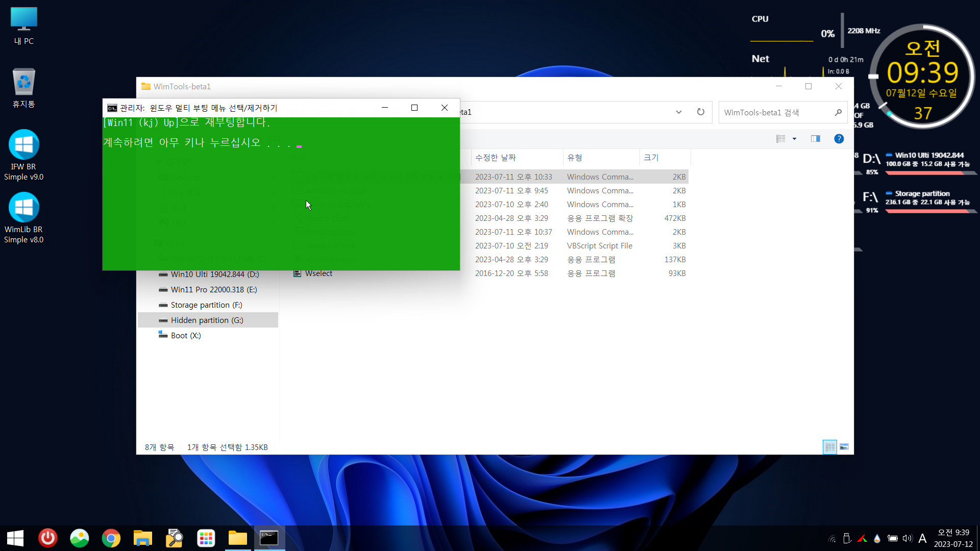Switch to the command prompt taskbar button
Screen dimensions: 980x551
pos(269,538)
